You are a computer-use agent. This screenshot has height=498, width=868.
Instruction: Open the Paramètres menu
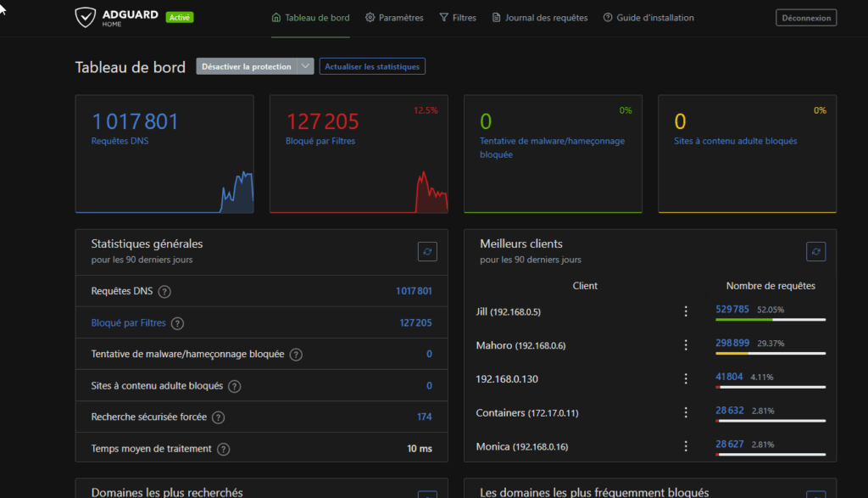tap(394, 18)
